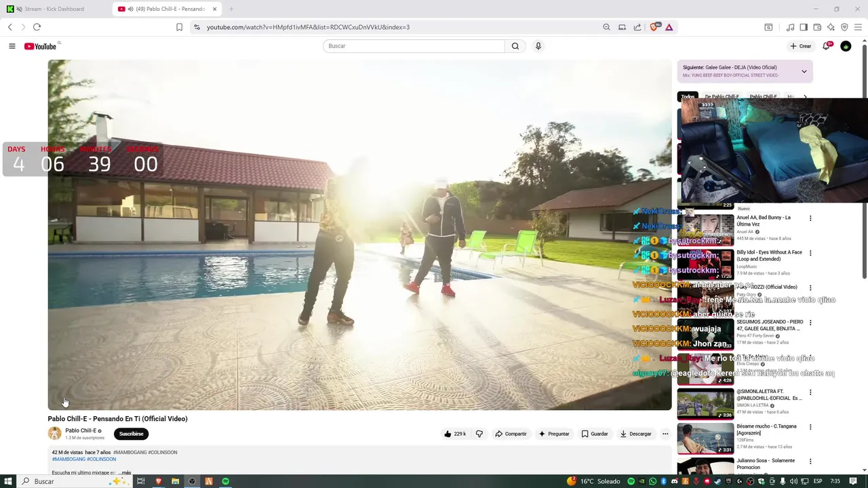Open the 16°C Soleado weather widget
Screen dimensions: 868x488
point(594,481)
